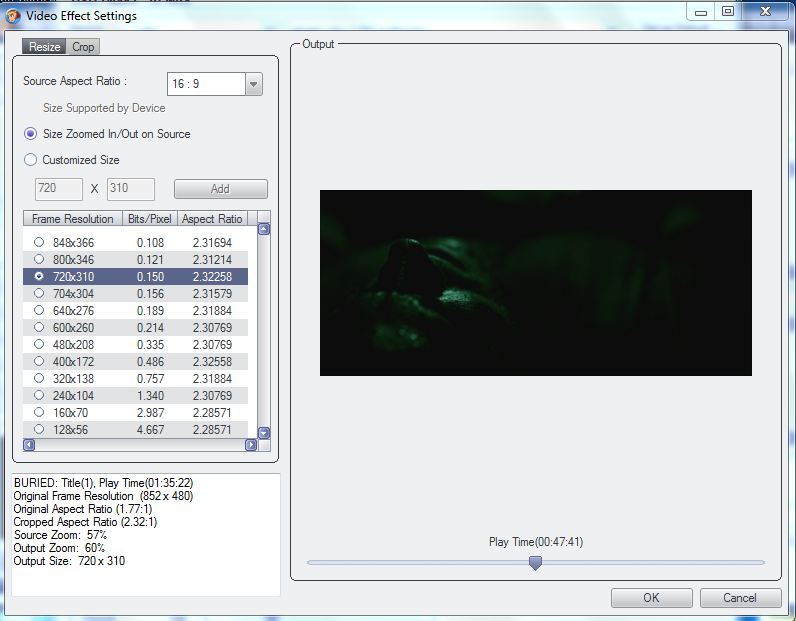Choose the Customized Size option
Viewport: 796px width, 621px height.
pos(30,160)
